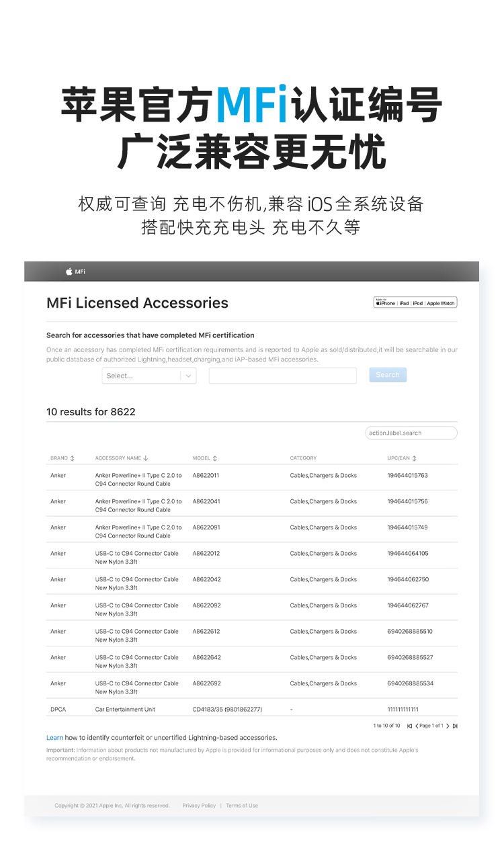Viewport: 504px width, 848px height.
Task: Select model A8622612 cell
Action: 206,632
